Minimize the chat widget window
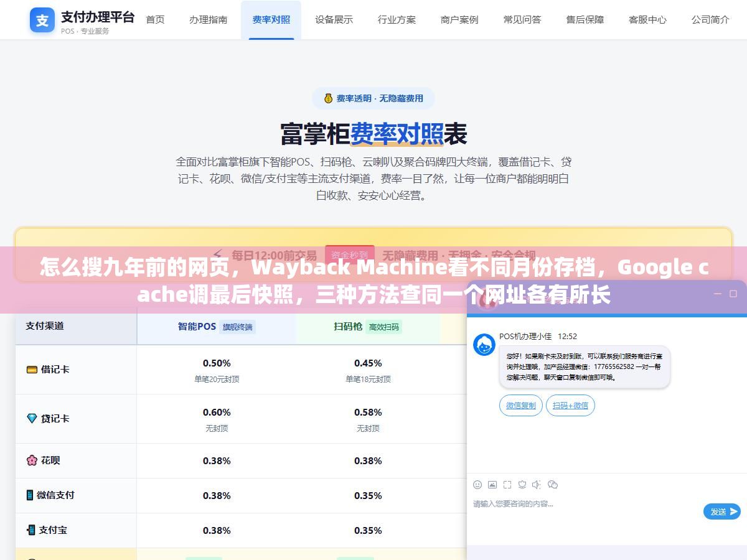The width and height of the screenshot is (747, 560). coord(717,294)
